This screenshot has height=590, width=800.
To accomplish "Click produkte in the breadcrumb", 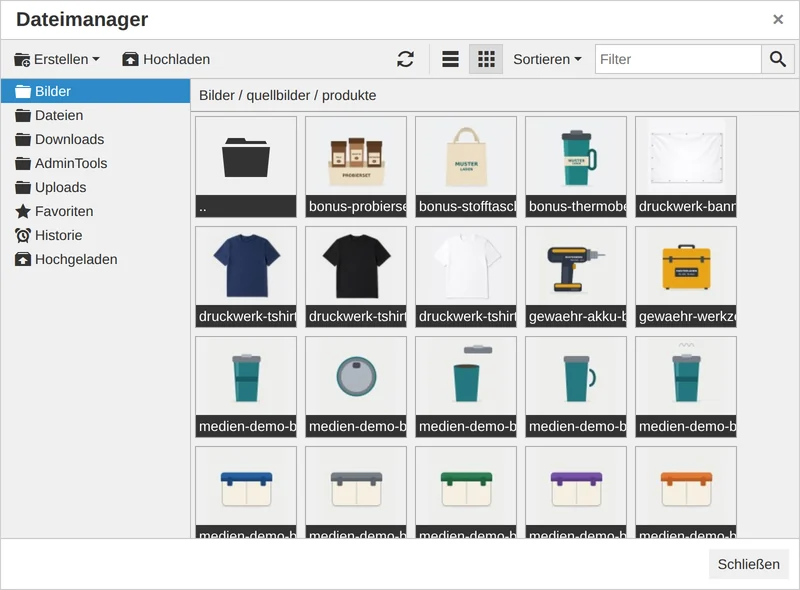I will click(x=349, y=95).
